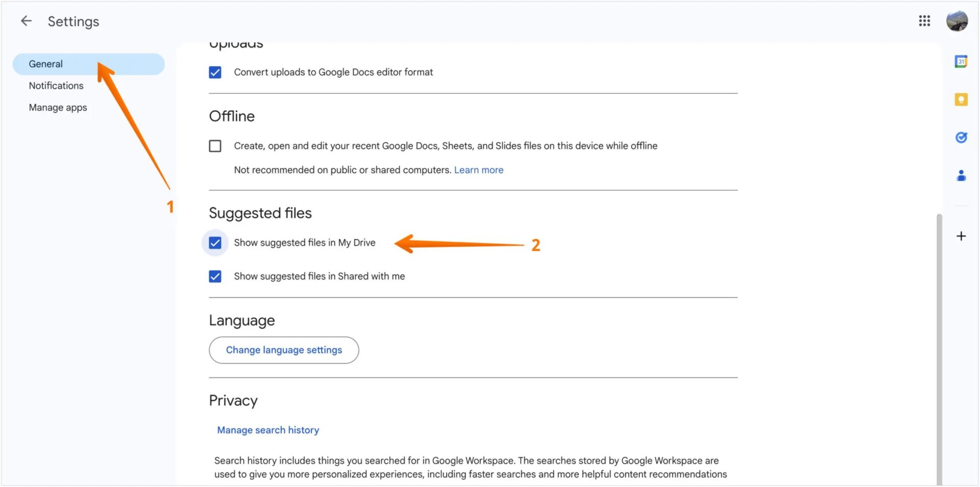Open Google Calendar in the side panel
Screen dimensions: 980x487
[961, 61]
